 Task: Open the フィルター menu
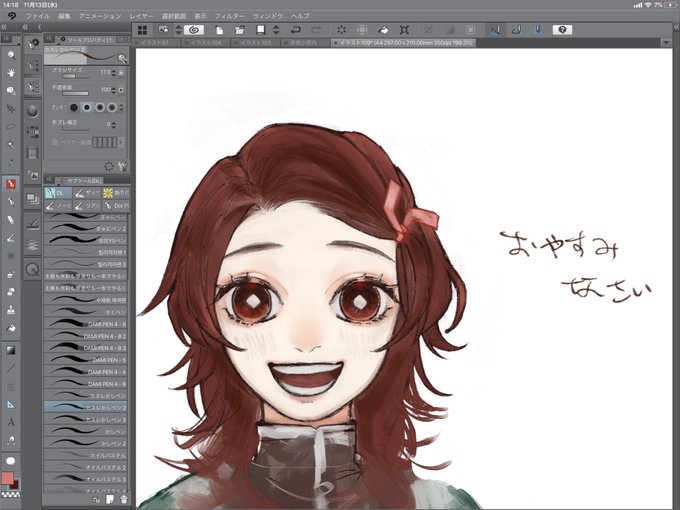(x=229, y=16)
